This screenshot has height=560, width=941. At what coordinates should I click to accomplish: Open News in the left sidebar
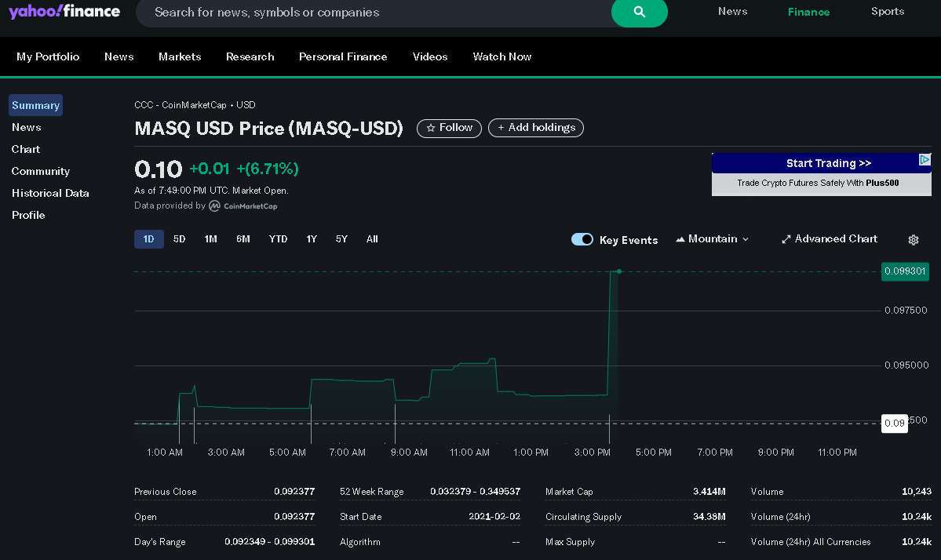pos(27,127)
